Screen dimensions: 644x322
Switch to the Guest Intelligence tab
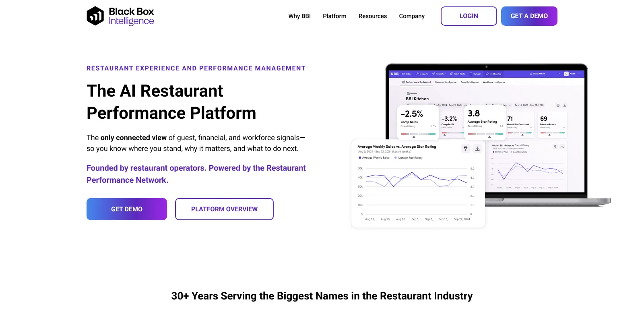click(x=470, y=82)
